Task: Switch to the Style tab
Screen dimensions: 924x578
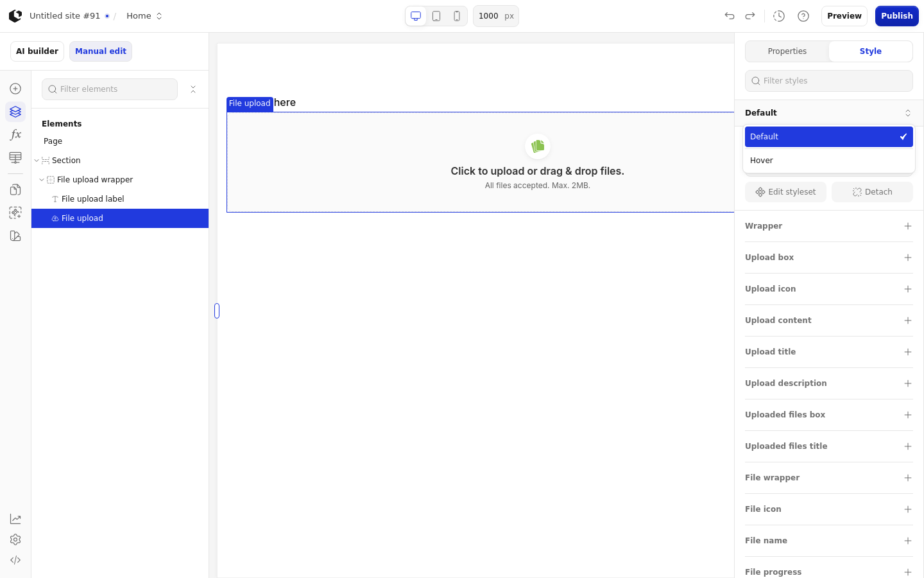Action: [870, 51]
